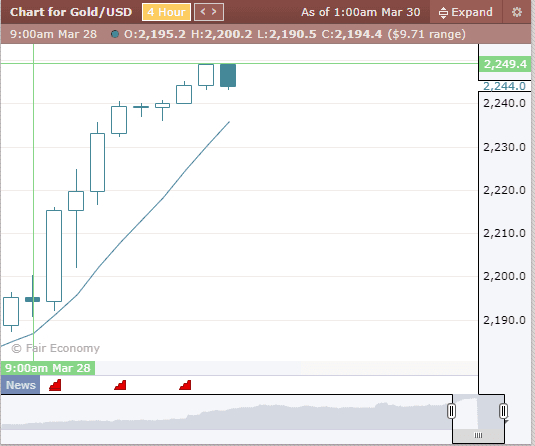535x446 pixels.
Task: Click the third red news impact icon
Action: (185, 385)
